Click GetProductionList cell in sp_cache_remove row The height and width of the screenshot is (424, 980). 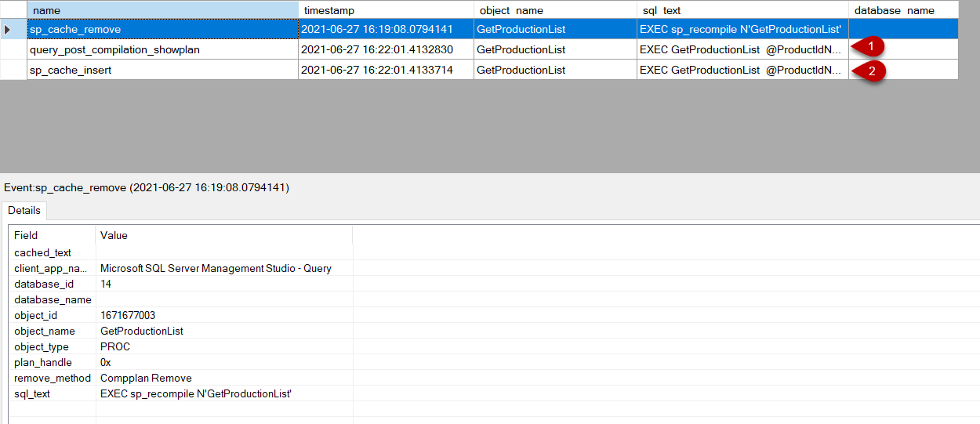click(x=555, y=29)
